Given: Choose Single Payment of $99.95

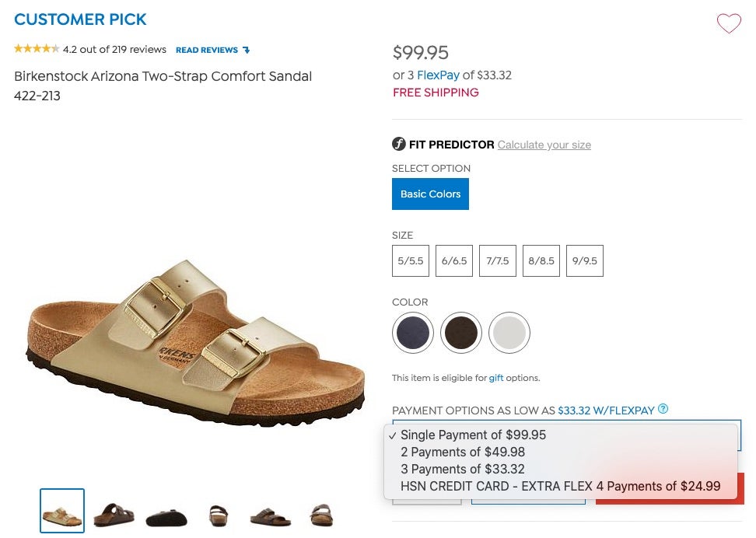Looking at the screenshot, I should coord(473,435).
